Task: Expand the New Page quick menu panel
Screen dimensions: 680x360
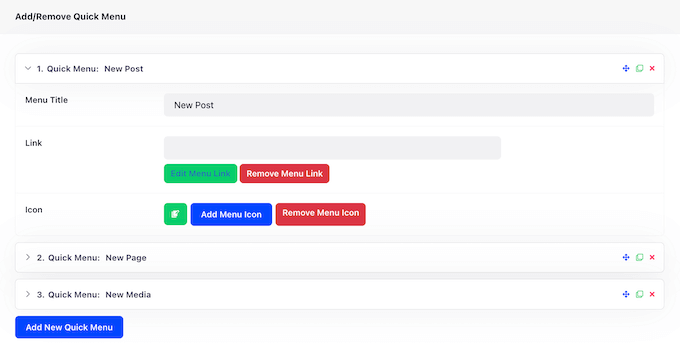Action: click(28, 258)
